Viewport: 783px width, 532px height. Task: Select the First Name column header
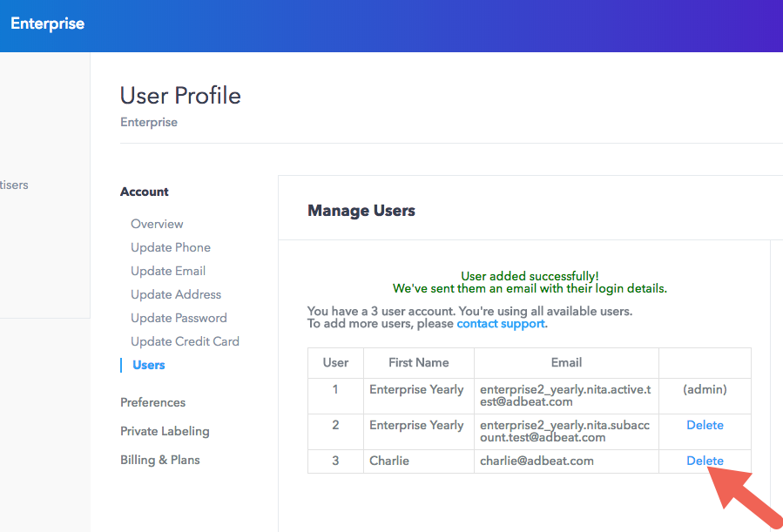(418, 362)
